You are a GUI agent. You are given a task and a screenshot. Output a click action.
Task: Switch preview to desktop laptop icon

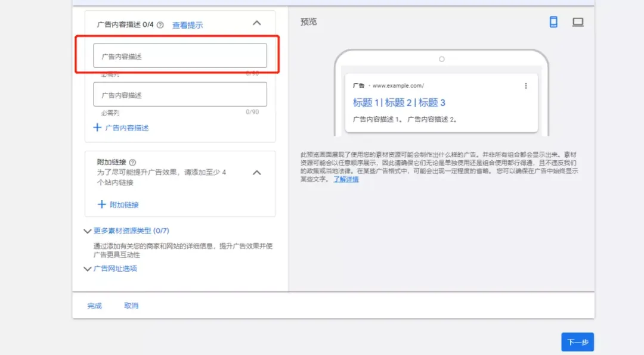(x=578, y=22)
